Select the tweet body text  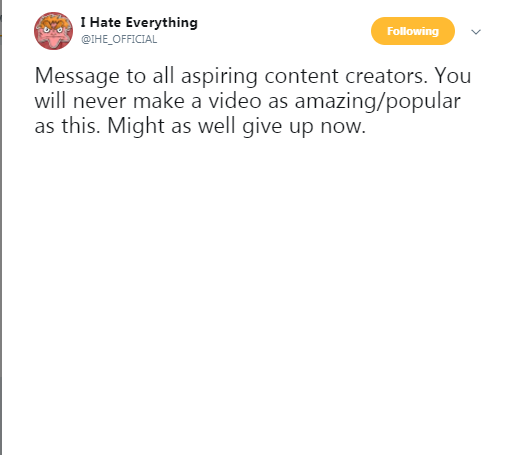coord(253,101)
